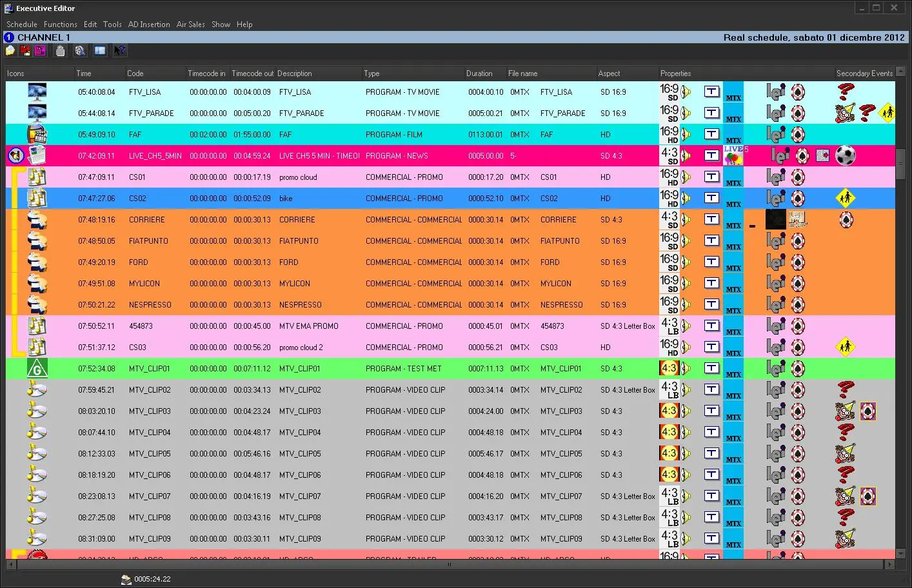The image size is (912, 588).
Task: Click the blue list view toolbar icon
Action: tap(100, 50)
